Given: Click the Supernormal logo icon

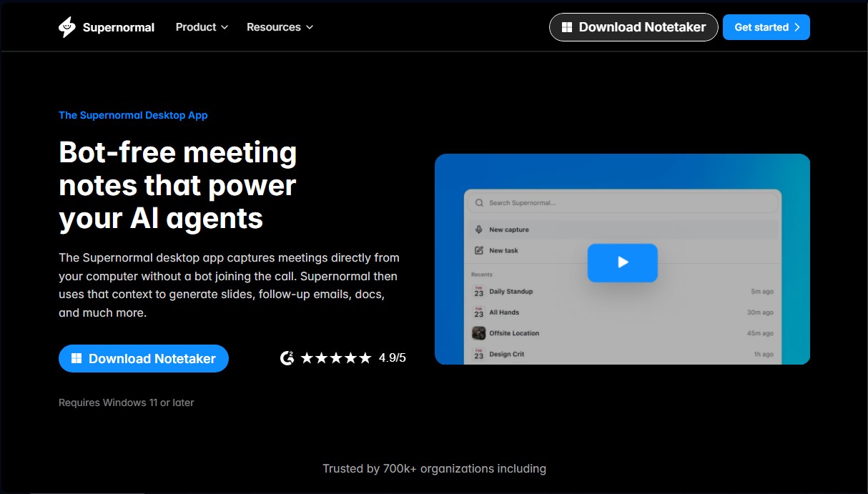Looking at the screenshot, I should click(66, 27).
